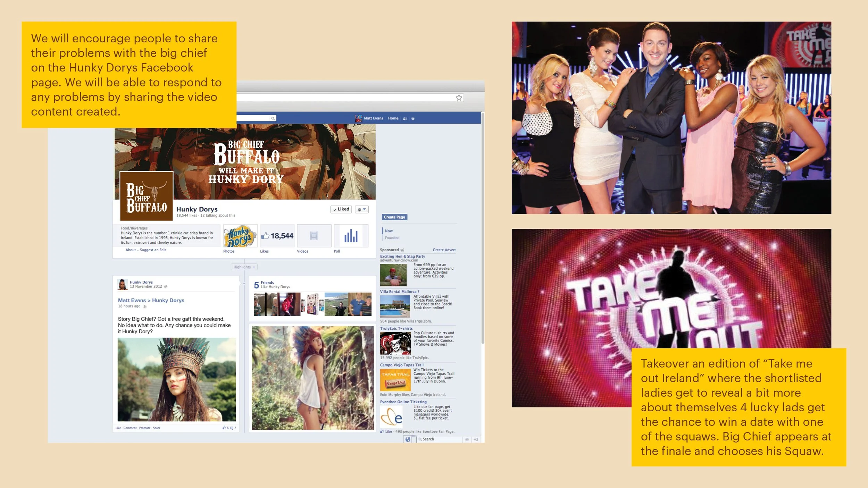Click the thumbs-up count icon on the post

click(224, 428)
